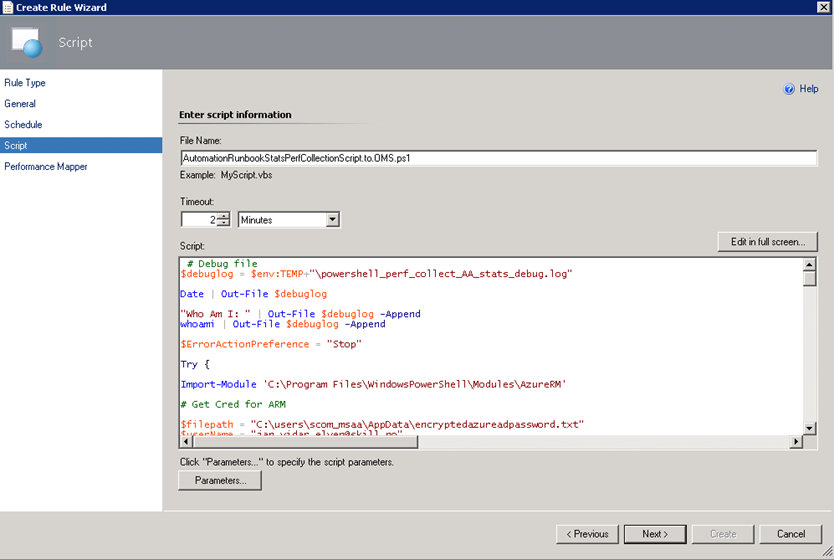Click the blue Help icon
Viewport: 834px width, 560px height.
coord(789,89)
